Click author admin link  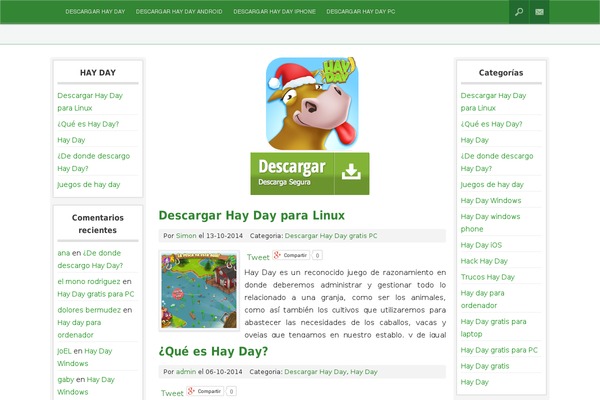coord(186,372)
